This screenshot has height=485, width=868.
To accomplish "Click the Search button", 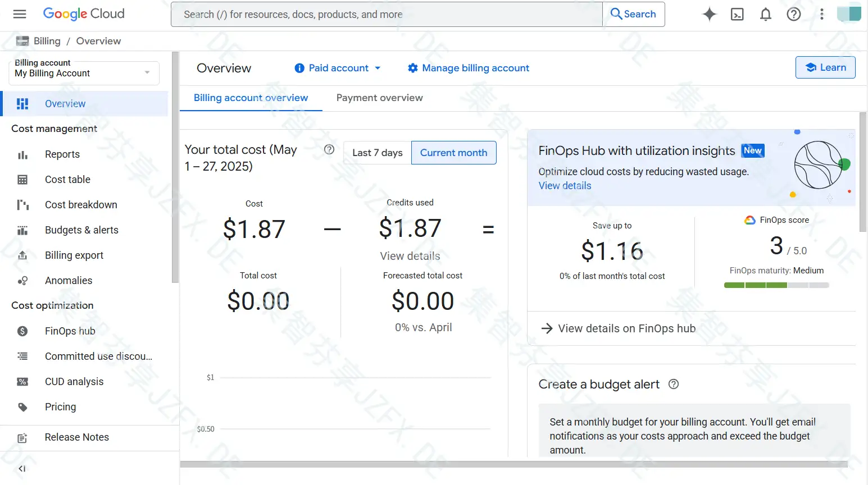I will (x=634, y=14).
